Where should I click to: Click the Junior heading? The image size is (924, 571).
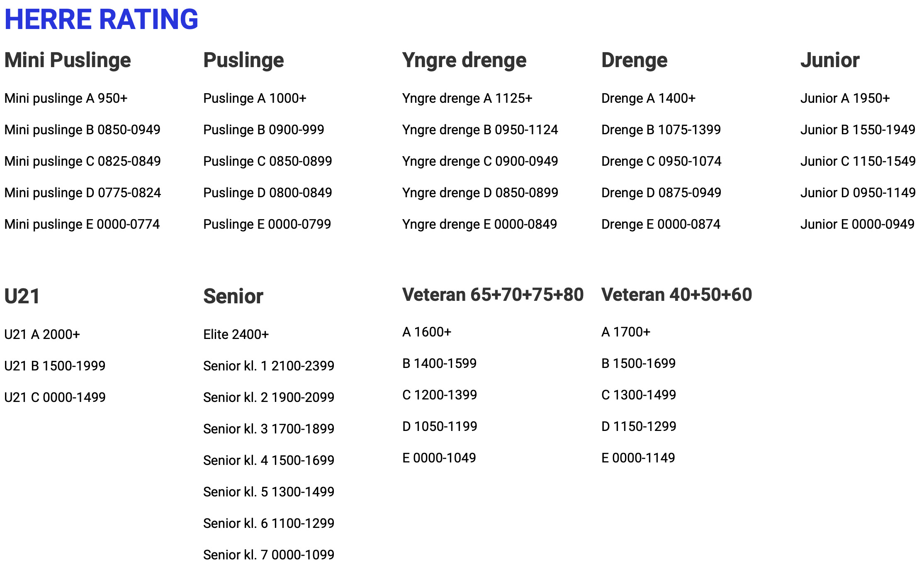point(830,60)
